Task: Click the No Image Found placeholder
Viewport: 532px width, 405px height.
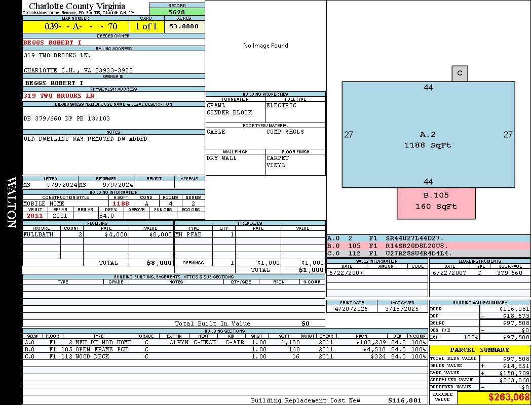Action: [x=265, y=46]
